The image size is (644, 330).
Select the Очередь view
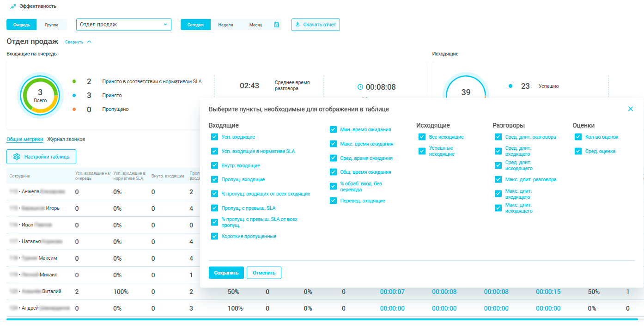[x=22, y=25]
